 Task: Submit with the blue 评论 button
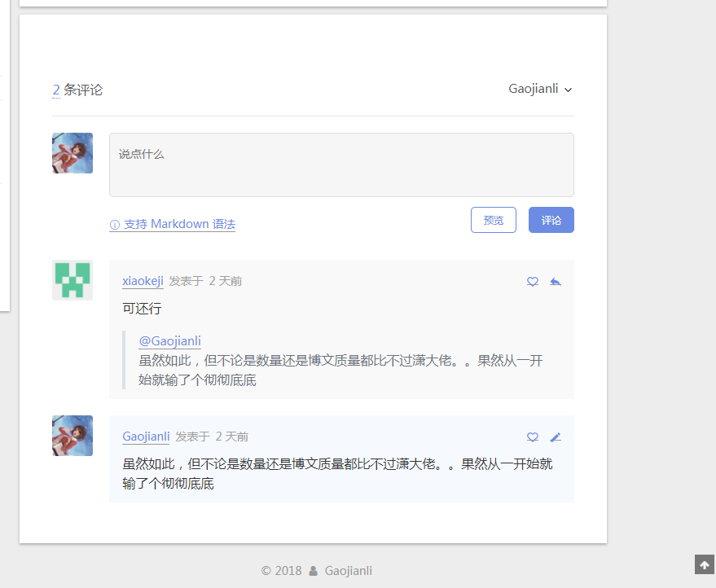[x=551, y=220]
